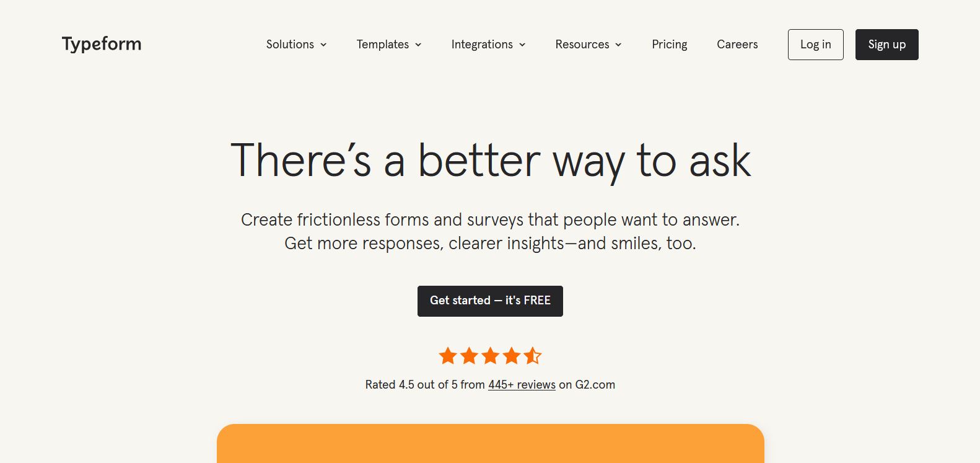
Task: Select the half-filled fifth star
Action: 532,356
